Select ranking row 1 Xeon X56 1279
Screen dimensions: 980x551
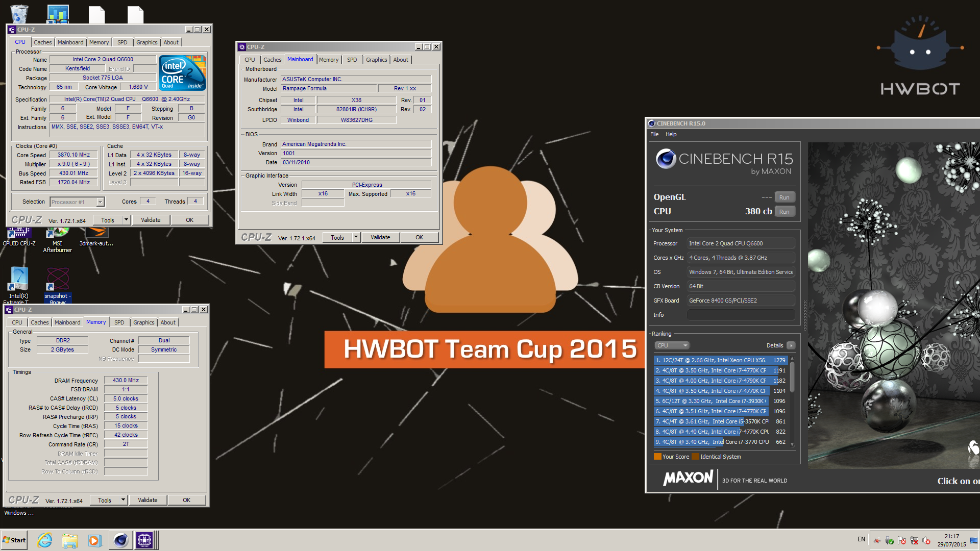(x=721, y=360)
